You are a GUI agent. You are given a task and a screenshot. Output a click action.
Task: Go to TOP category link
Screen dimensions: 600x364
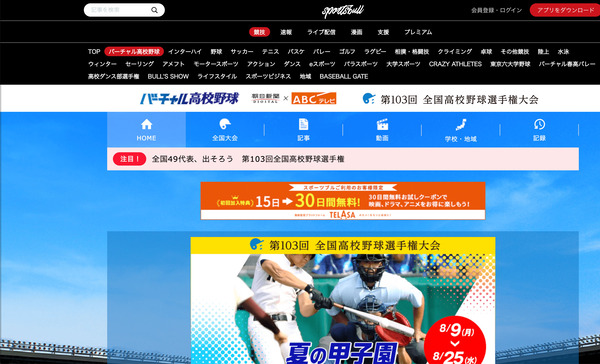click(x=94, y=52)
